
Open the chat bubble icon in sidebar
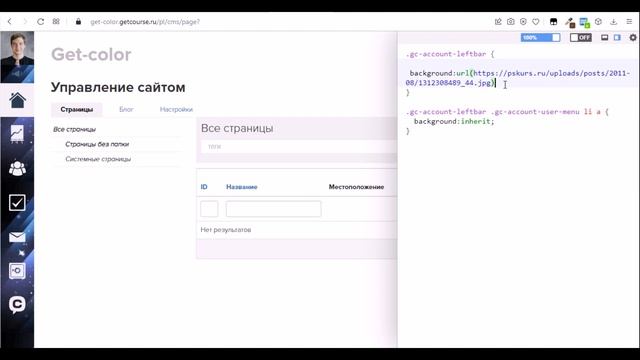tap(17, 304)
